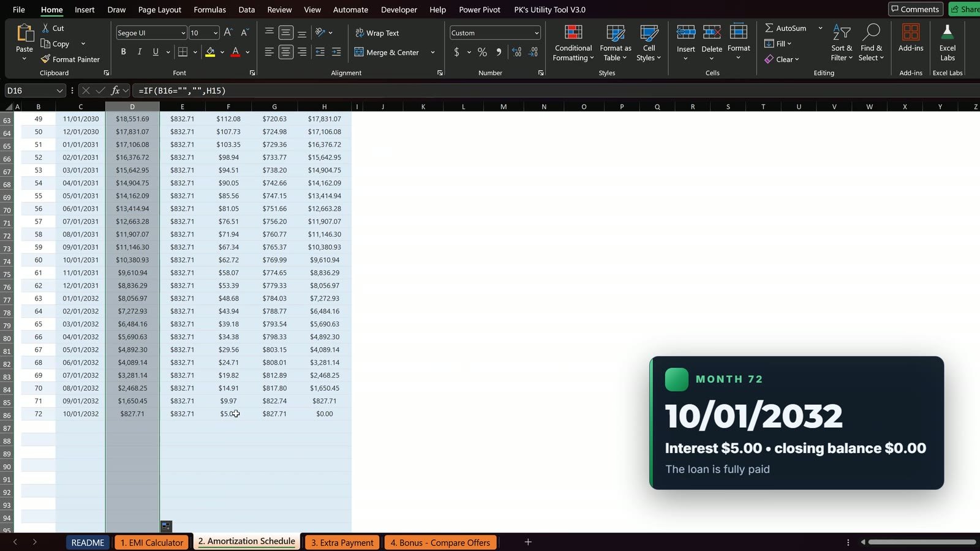Open the Conditional Formatting dropdown
The width and height of the screenshot is (980, 551).
(573, 42)
